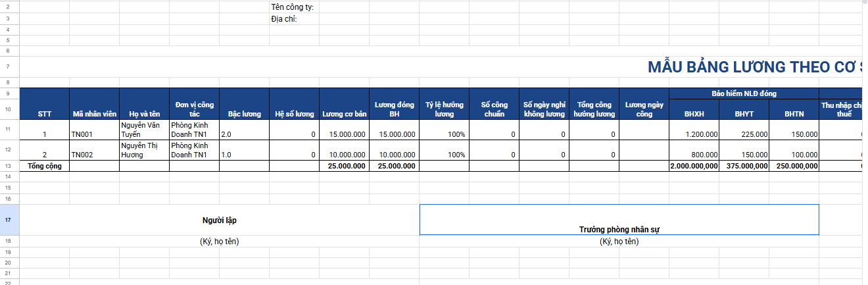Select row 11 via its row header

pyautogui.click(x=9, y=130)
